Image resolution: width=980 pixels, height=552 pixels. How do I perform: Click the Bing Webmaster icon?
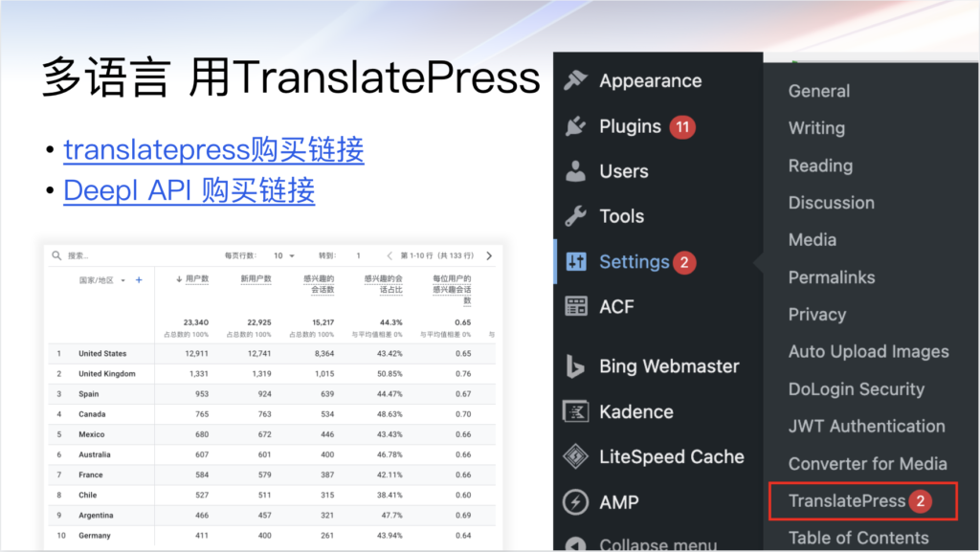[x=575, y=365]
